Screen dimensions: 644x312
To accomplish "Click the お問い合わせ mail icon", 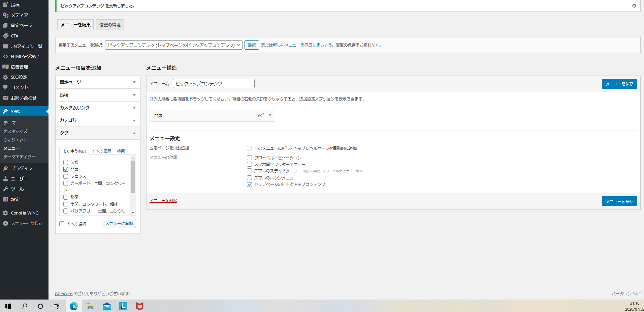I will coord(5,98).
